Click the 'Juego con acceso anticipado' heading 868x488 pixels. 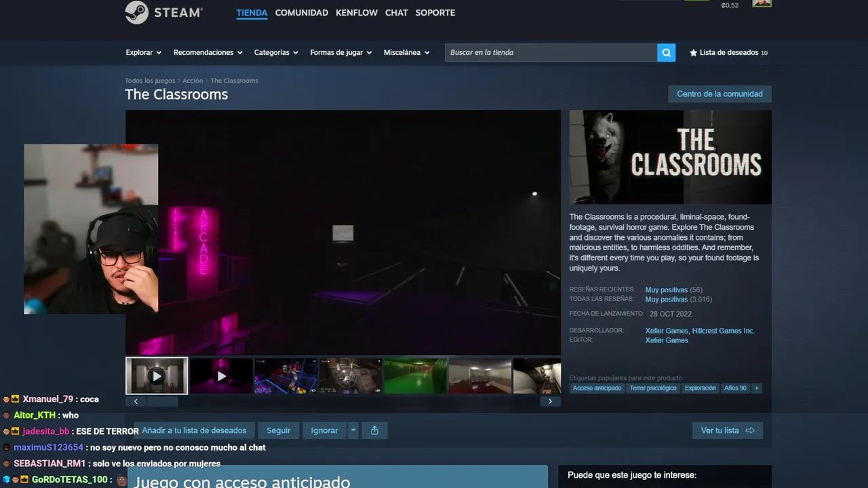tap(242, 482)
